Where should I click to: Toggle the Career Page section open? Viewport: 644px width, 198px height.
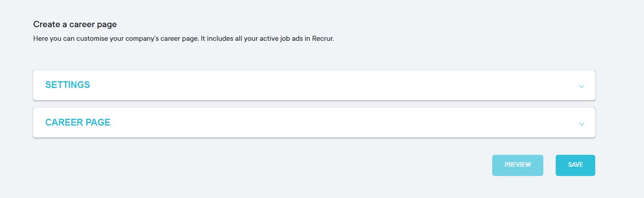(x=314, y=123)
